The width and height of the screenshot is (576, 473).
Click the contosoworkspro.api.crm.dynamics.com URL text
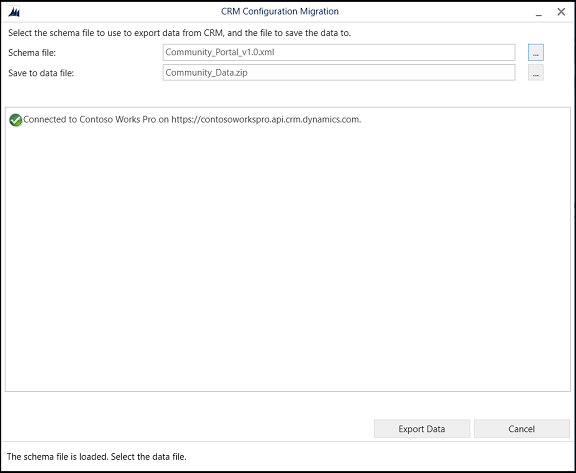tap(266, 120)
